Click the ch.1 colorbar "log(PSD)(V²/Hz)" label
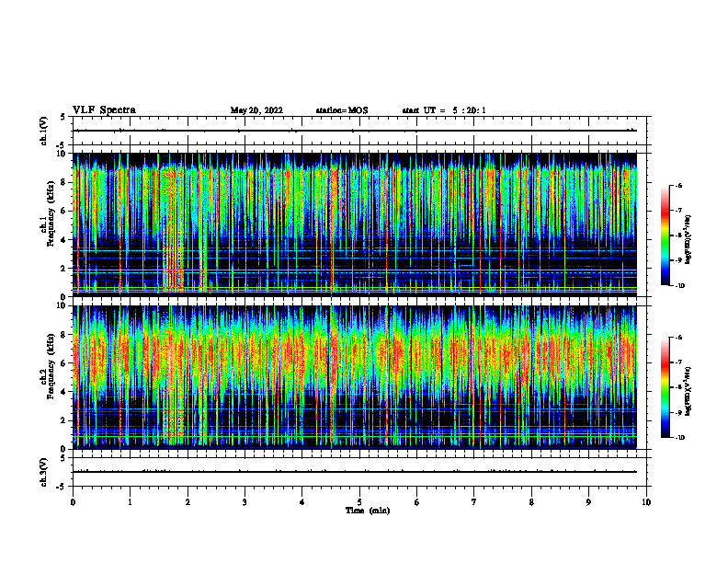The image size is (728, 563). [688, 240]
